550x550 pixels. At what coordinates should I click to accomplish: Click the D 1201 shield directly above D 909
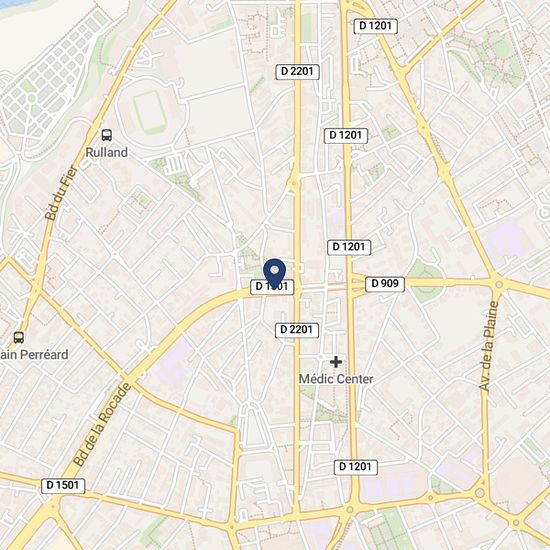click(349, 247)
